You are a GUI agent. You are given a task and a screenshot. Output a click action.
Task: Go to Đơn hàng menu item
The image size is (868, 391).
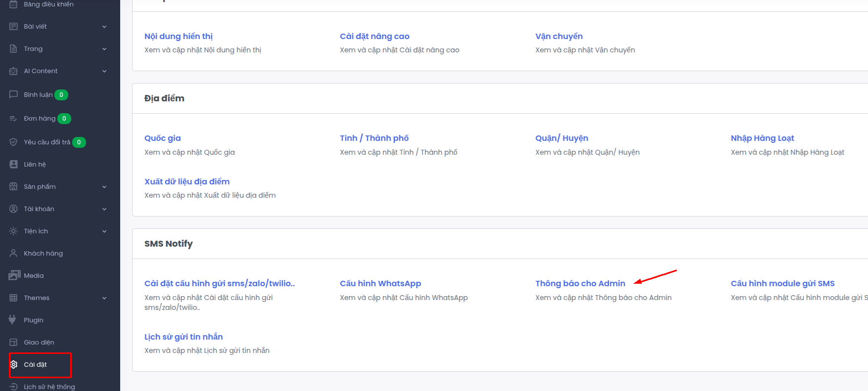40,119
